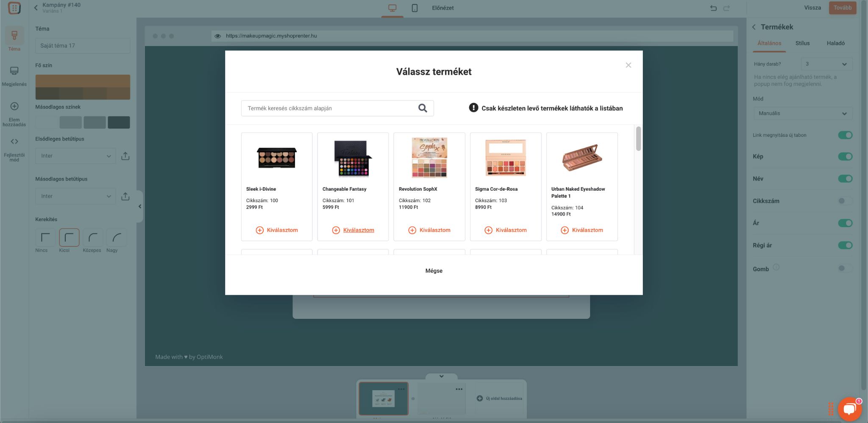
Task: Select Nincs rounding option
Action: click(x=45, y=237)
